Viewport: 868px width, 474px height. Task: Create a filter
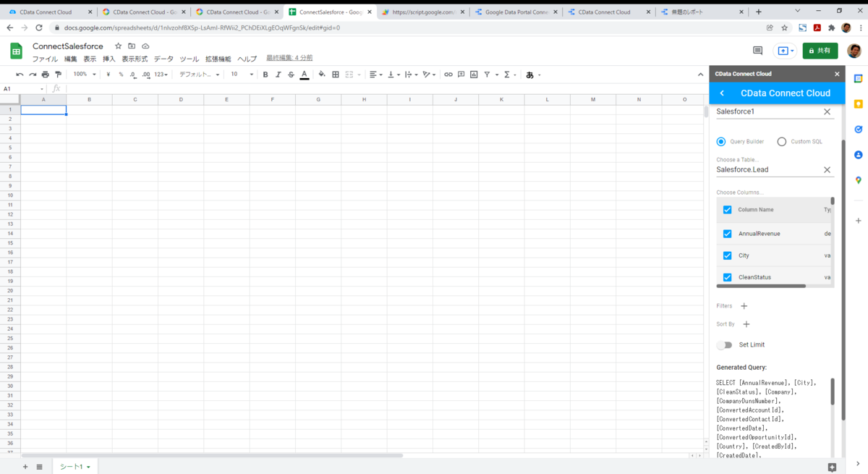[x=487, y=75]
